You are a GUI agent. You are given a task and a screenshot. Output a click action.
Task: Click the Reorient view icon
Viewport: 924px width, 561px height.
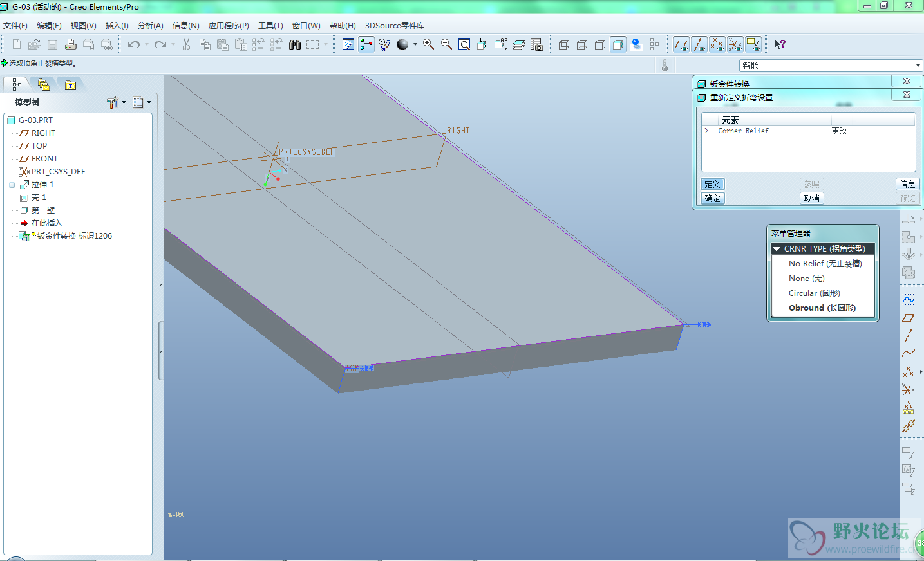(x=482, y=44)
